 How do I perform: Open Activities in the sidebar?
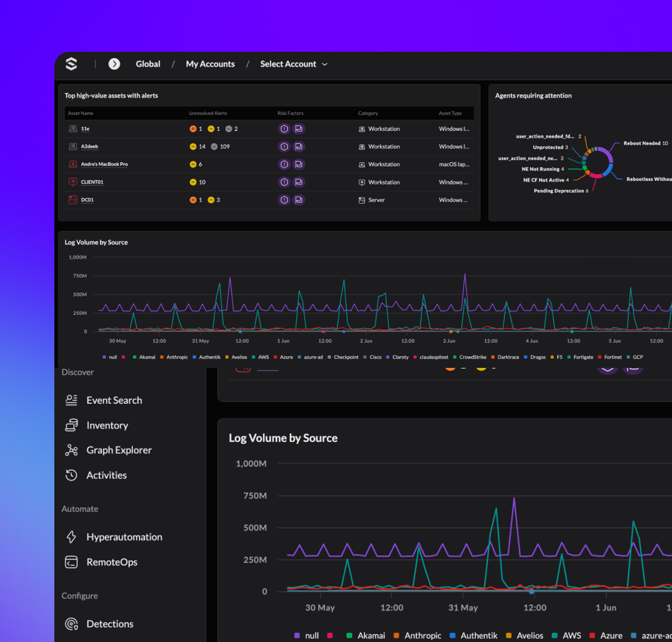point(96,475)
